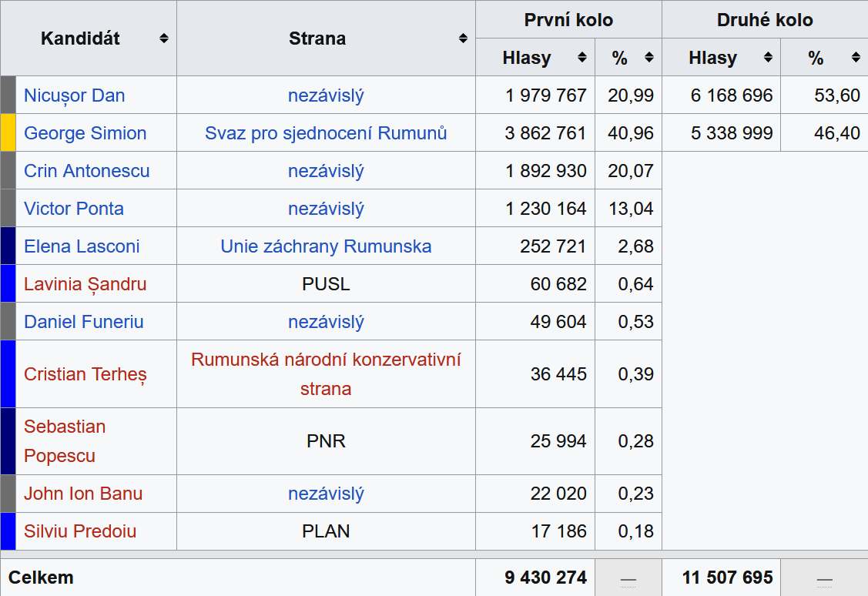Screen dimensions: 868x596
Task: Click nezávislý link in John Ion Banu row
Action: pos(326,493)
